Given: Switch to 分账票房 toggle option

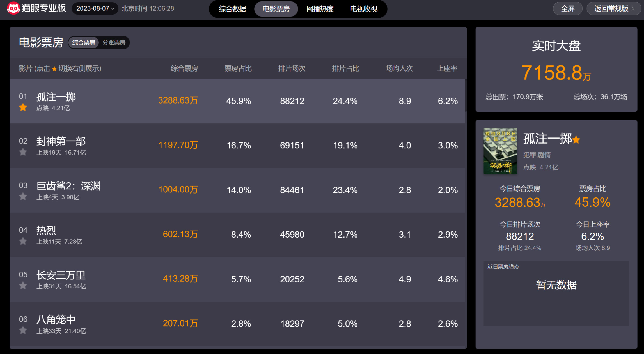Looking at the screenshot, I should 114,43.
